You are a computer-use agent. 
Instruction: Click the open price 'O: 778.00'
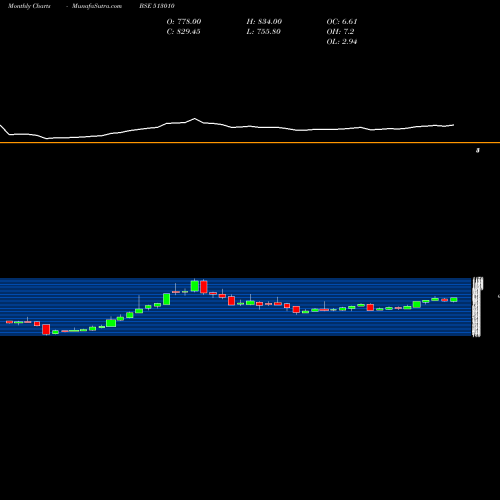[184, 21]
